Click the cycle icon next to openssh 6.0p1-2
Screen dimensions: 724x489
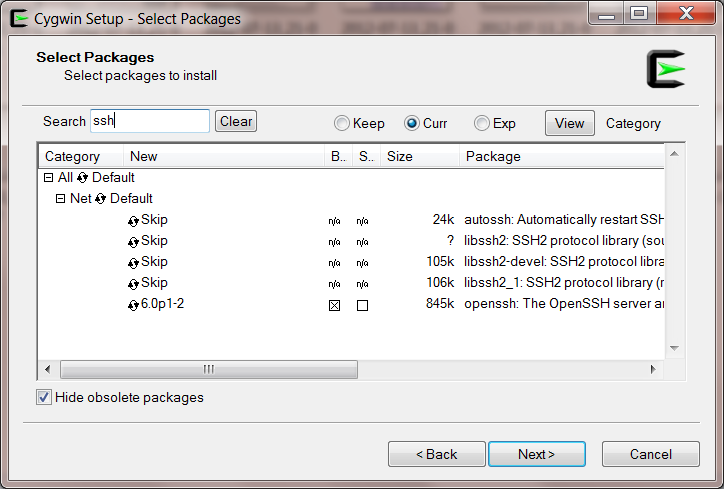coord(133,304)
